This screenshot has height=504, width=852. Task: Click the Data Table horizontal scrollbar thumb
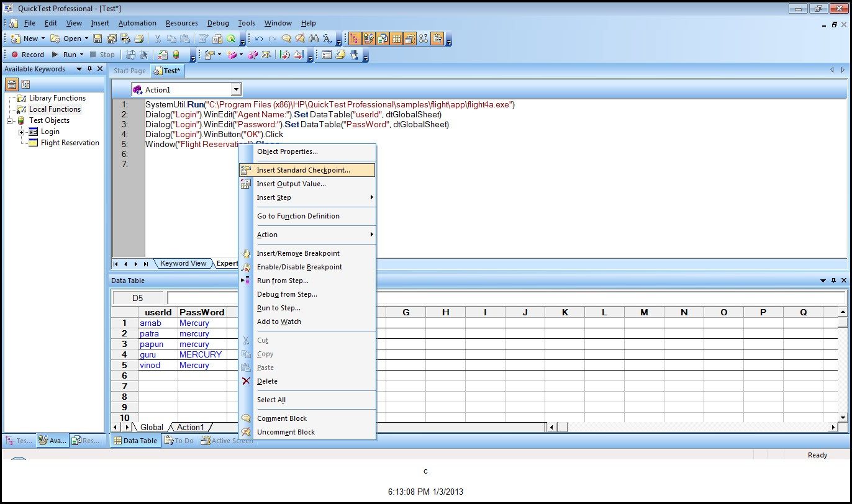[563, 427]
